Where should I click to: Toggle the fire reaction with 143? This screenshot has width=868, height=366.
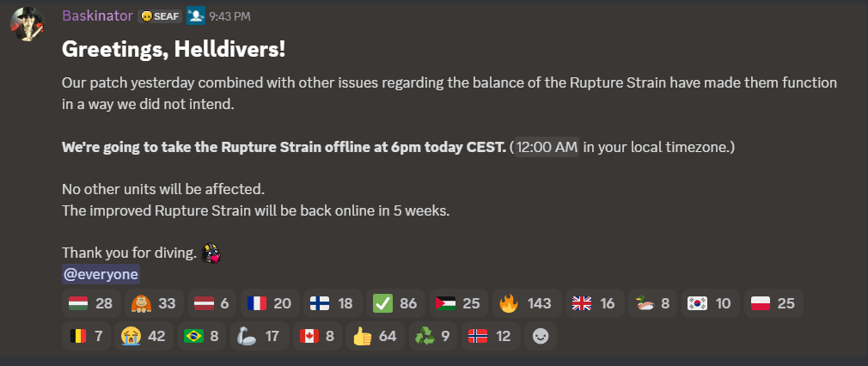525,303
